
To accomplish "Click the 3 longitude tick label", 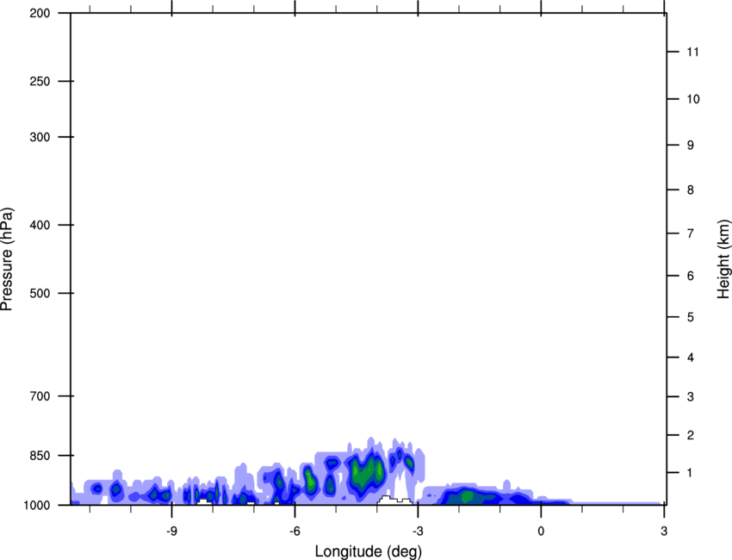I will tap(664, 531).
